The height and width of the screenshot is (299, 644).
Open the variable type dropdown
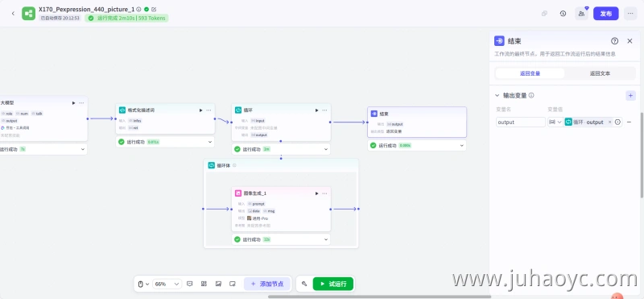point(555,123)
